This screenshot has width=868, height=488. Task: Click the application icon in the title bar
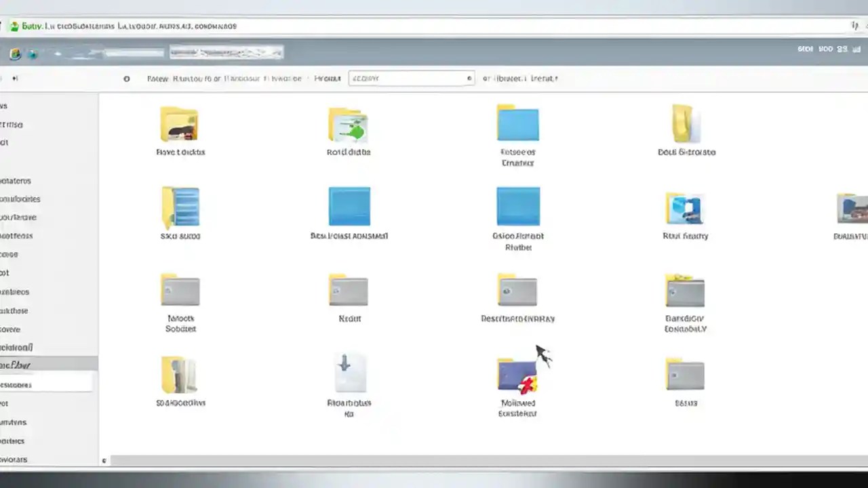tap(14, 26)
